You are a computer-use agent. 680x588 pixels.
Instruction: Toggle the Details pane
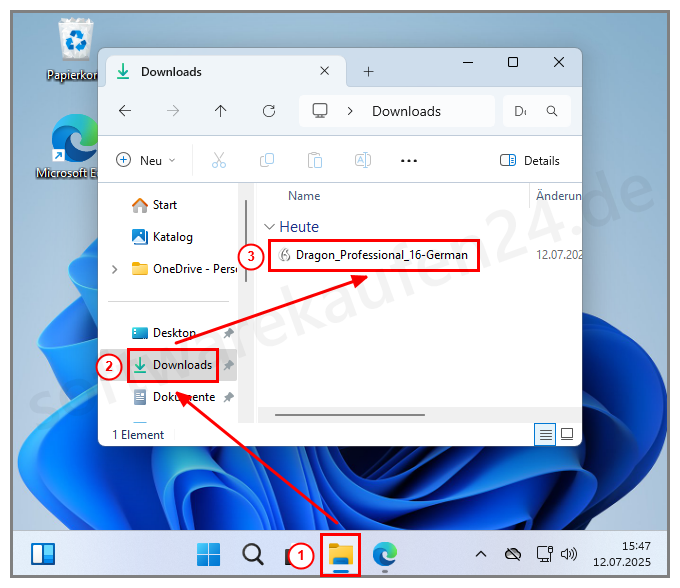click(530, 160)
